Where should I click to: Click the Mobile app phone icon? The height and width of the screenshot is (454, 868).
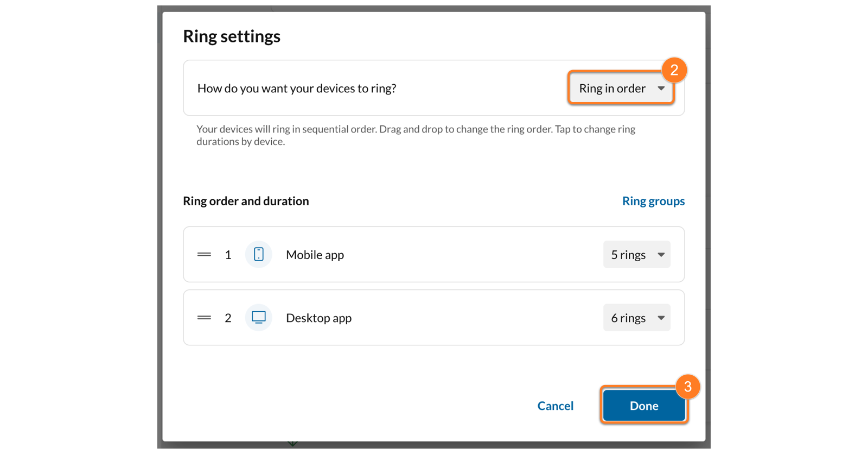pyautogui.click(x=259, y=254)
